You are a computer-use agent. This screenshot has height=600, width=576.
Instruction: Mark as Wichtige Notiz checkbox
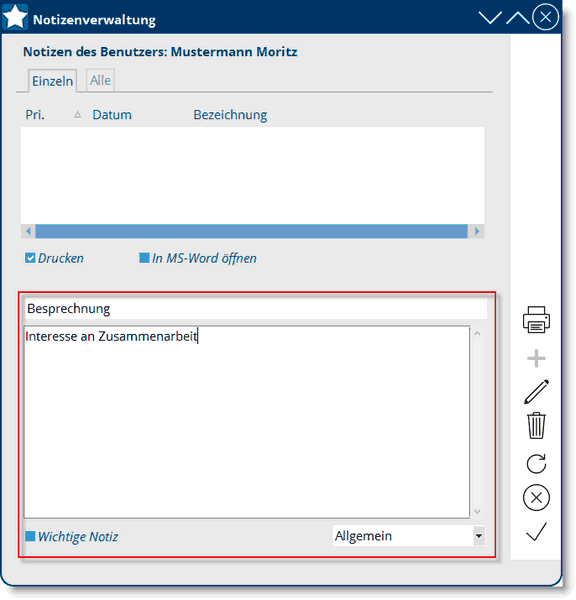(x=30, y=536)
